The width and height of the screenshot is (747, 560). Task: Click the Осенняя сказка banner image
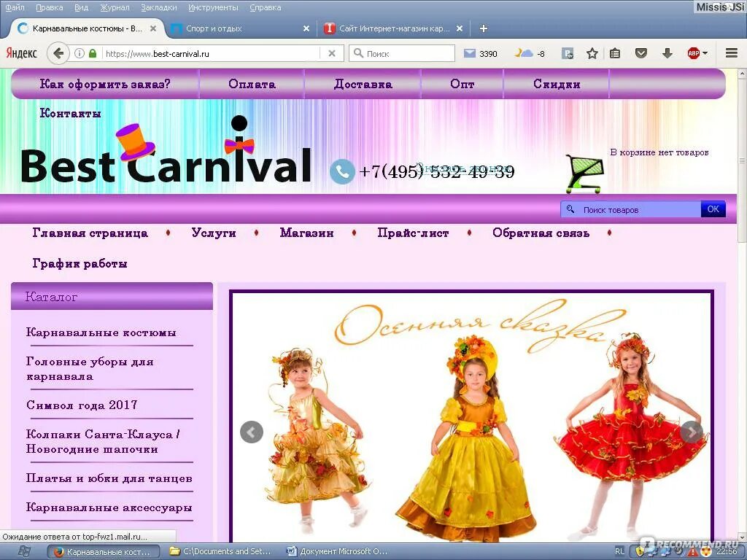click(471, 416)
